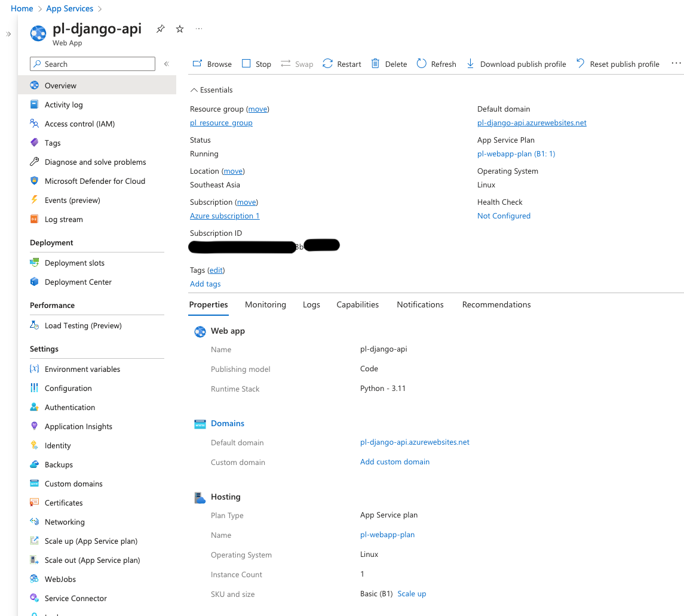Delete the web app

389,64
